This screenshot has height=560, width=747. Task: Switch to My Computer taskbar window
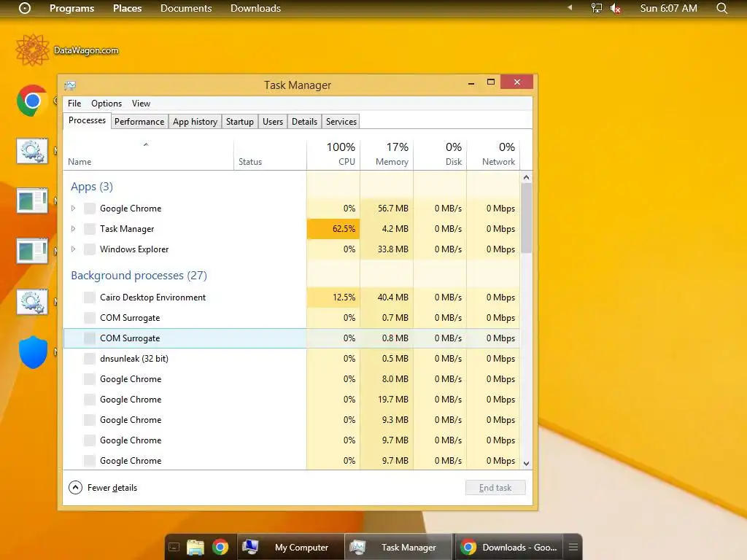pos(290,547)
